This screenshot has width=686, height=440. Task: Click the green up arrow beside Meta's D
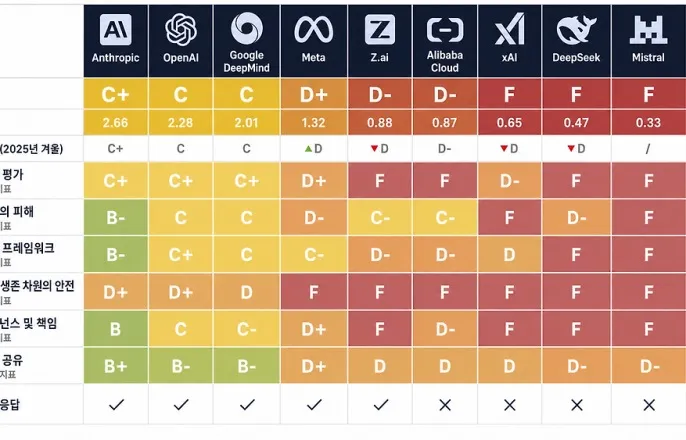click(x=308, y=149)
